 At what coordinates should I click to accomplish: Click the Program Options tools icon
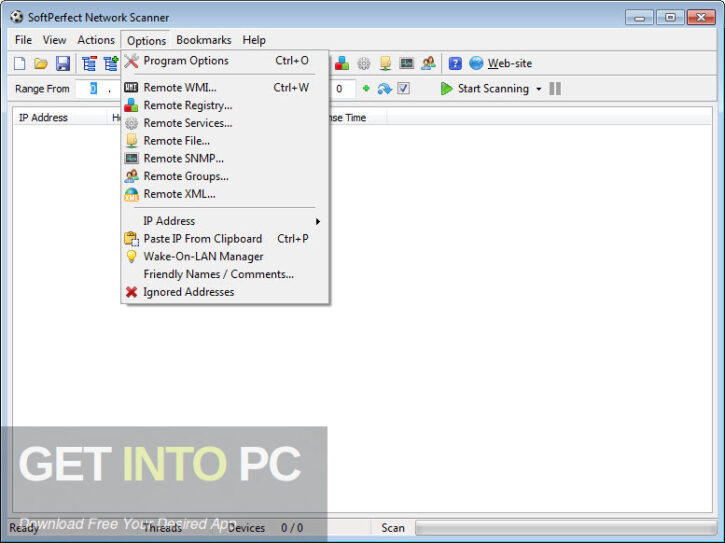[x=131, y=61]
